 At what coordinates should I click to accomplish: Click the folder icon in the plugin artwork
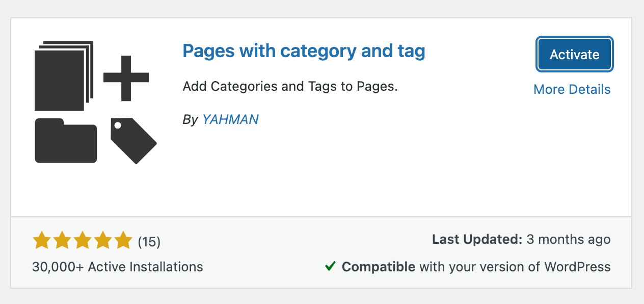click(x=65, y=141)
